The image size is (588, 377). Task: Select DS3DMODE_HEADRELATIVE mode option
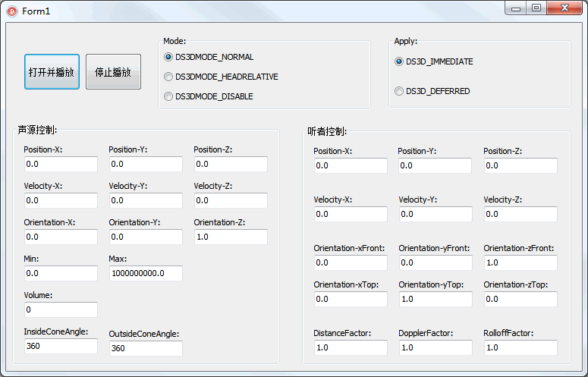click(x=222, y=77)
